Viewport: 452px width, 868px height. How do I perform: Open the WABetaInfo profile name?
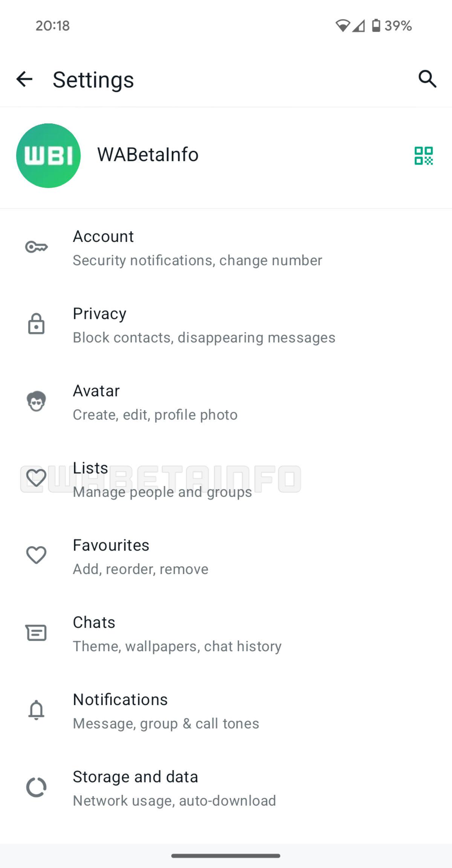coord(148,155)
